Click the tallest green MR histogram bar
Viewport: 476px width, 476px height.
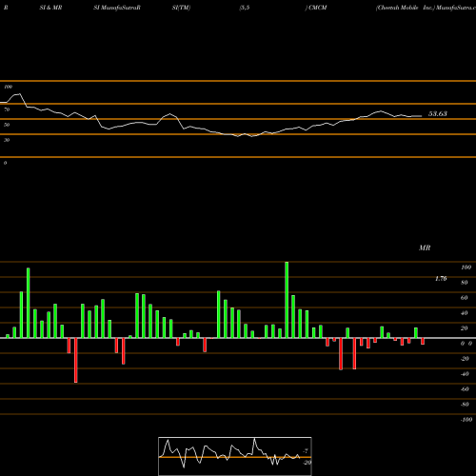click(287, 300)
